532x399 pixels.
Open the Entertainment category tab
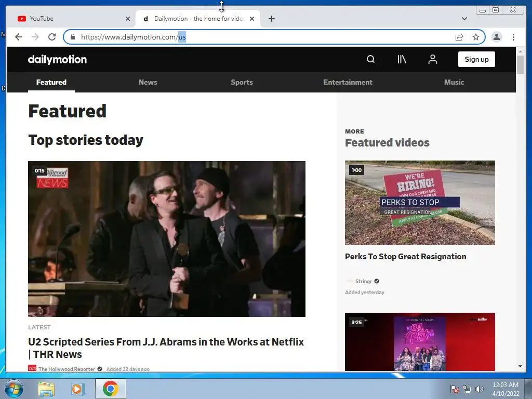348,82
